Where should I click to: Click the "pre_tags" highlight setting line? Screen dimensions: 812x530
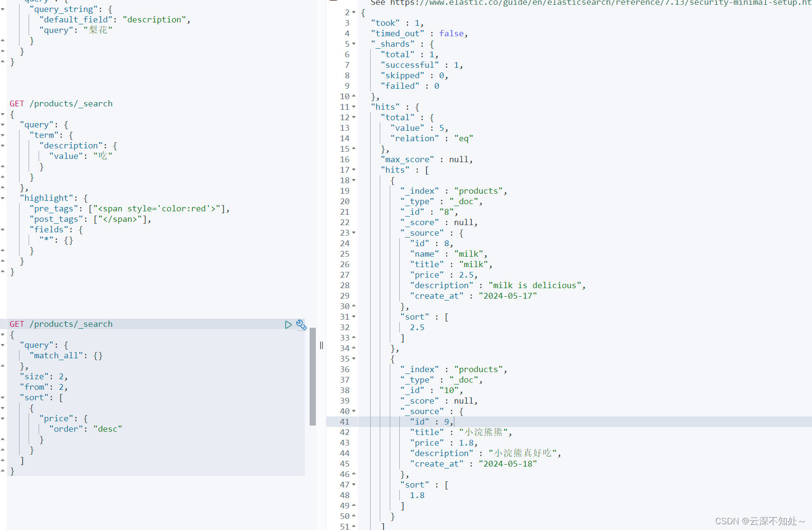[x=129, y=209]
